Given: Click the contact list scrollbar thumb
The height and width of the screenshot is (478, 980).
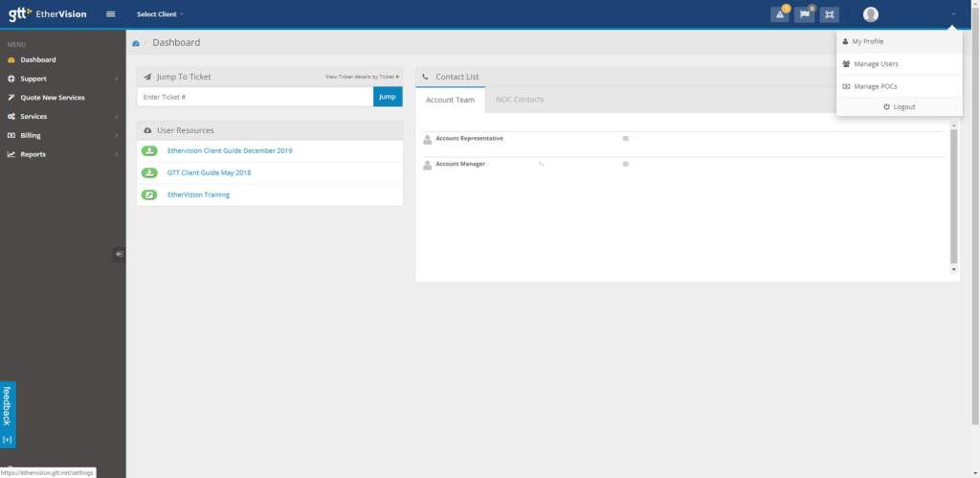Looking at the screenshot, I should (x=954, y=196).
